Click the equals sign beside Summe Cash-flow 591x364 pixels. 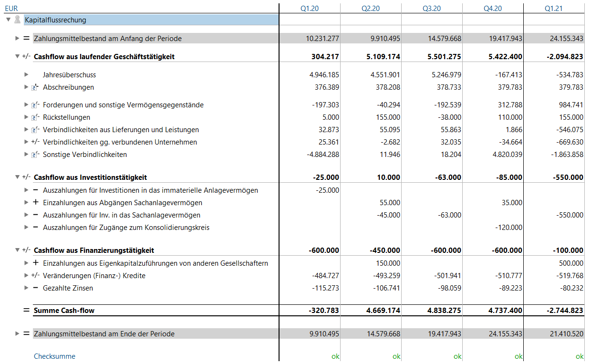coord(26,311)
